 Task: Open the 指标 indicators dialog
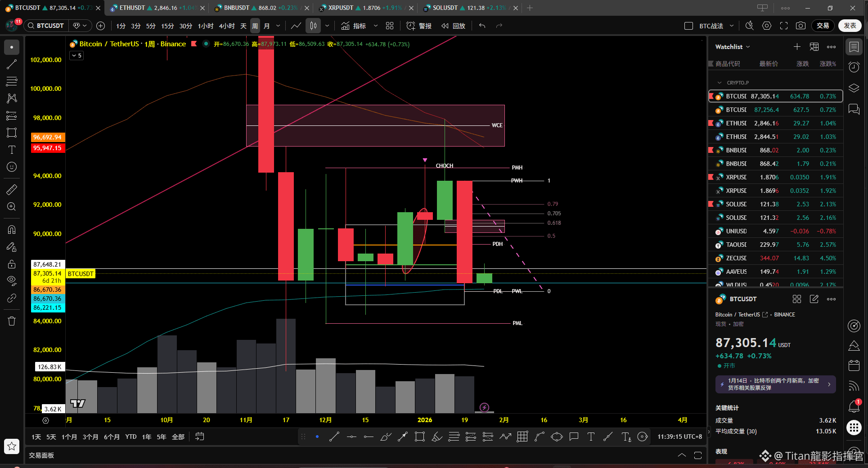354,26
